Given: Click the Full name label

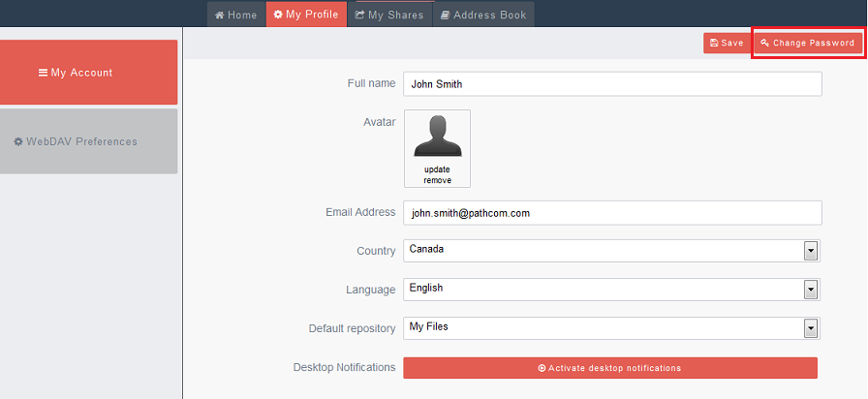Looking at the screenshot, I should click(x=371, y=83).
